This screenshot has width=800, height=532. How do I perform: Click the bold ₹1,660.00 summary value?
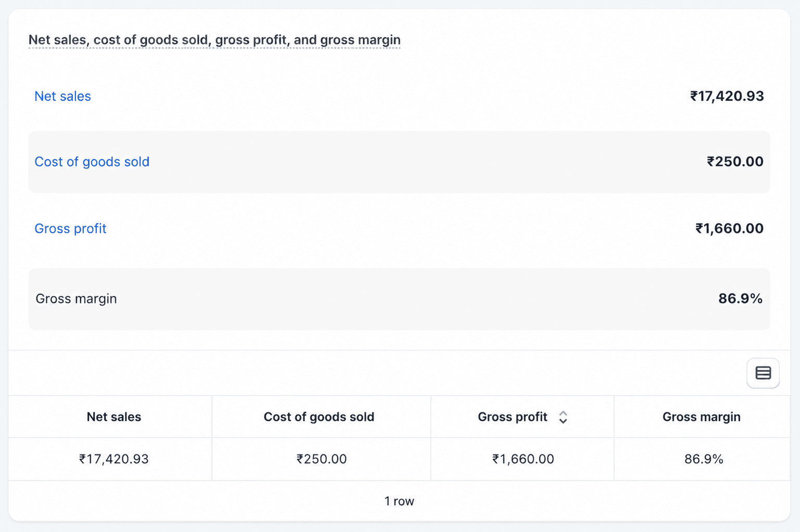(x=729, y=228)
